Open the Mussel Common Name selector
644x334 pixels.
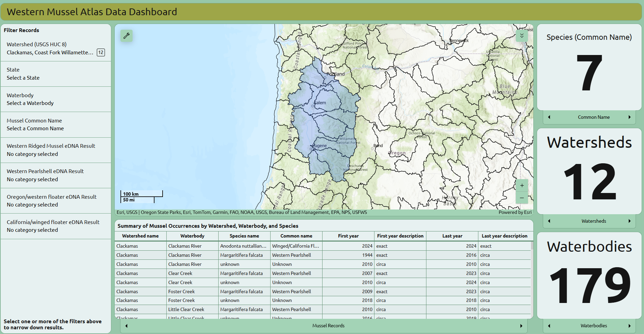[56, 124]
